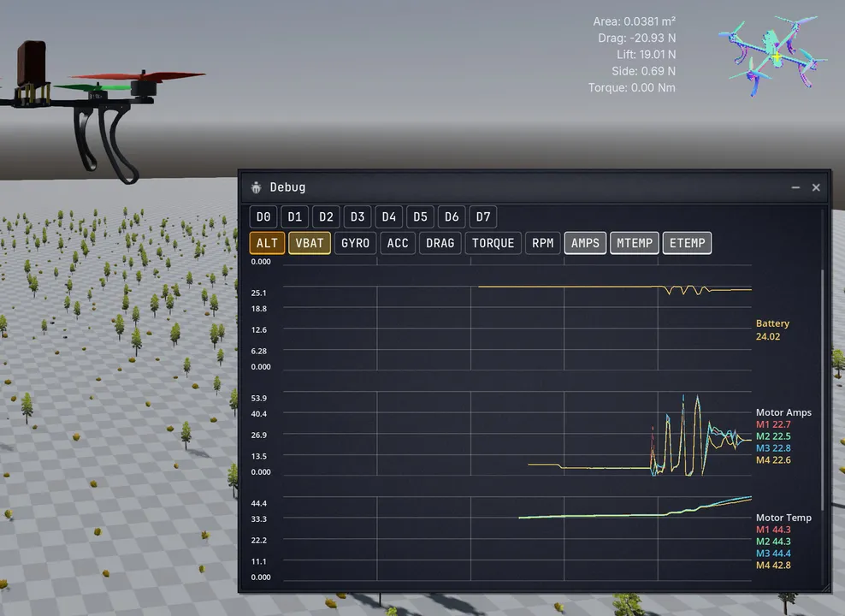Click the motor temperature graph area
Image resolution: width=845 pixels, height=616 pixels.
(517, 538)
